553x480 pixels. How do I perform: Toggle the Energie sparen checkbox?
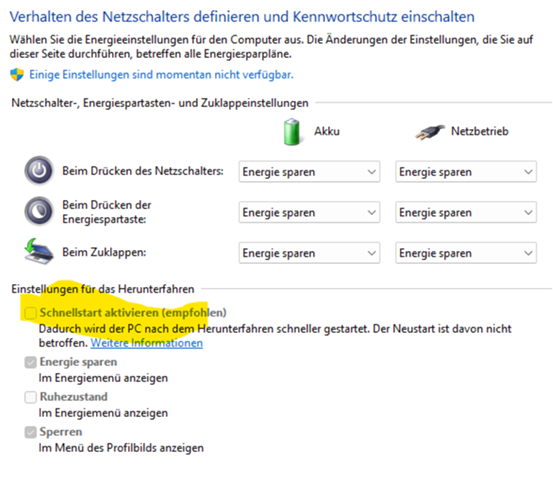click(x=30, y=362)
